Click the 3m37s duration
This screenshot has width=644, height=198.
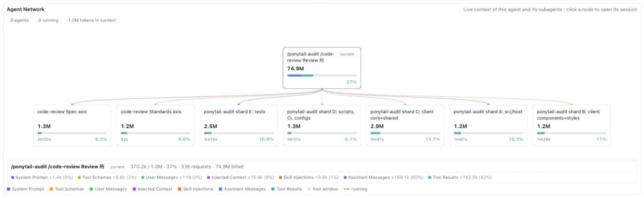point(294,139)
